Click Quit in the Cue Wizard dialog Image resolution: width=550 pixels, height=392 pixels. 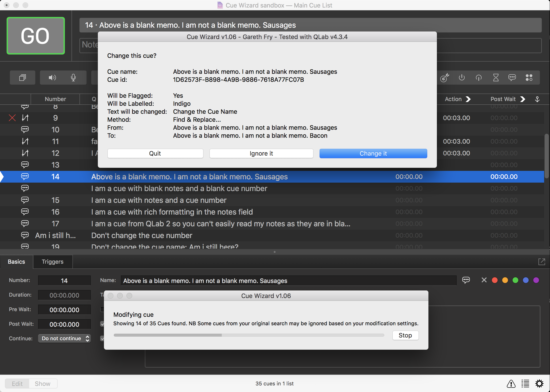tap(155, 153)
